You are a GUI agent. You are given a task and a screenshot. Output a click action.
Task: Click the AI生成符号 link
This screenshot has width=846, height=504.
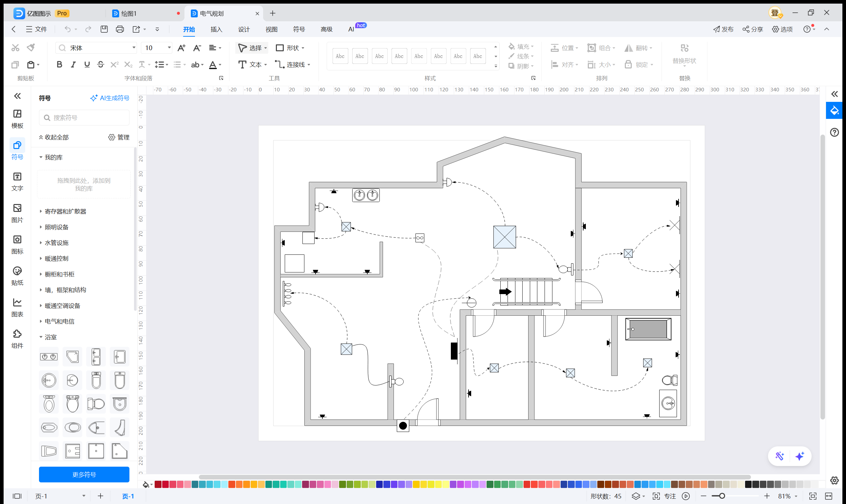coord(110,98)
